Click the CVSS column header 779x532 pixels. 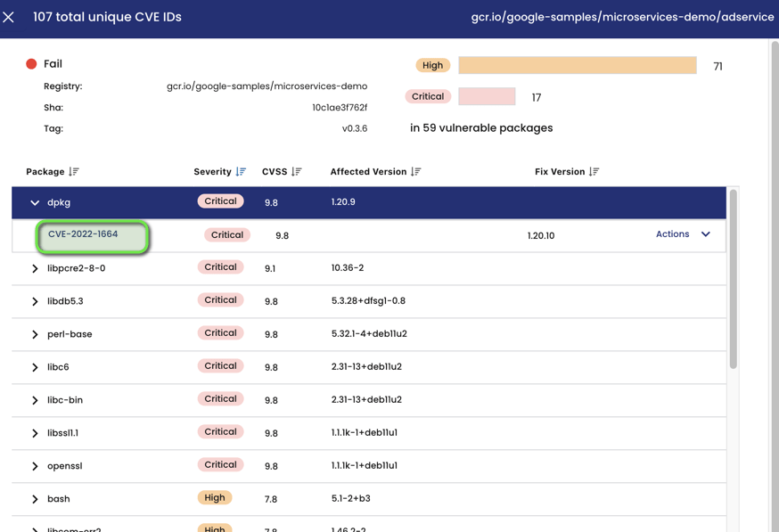coord(275,172)
